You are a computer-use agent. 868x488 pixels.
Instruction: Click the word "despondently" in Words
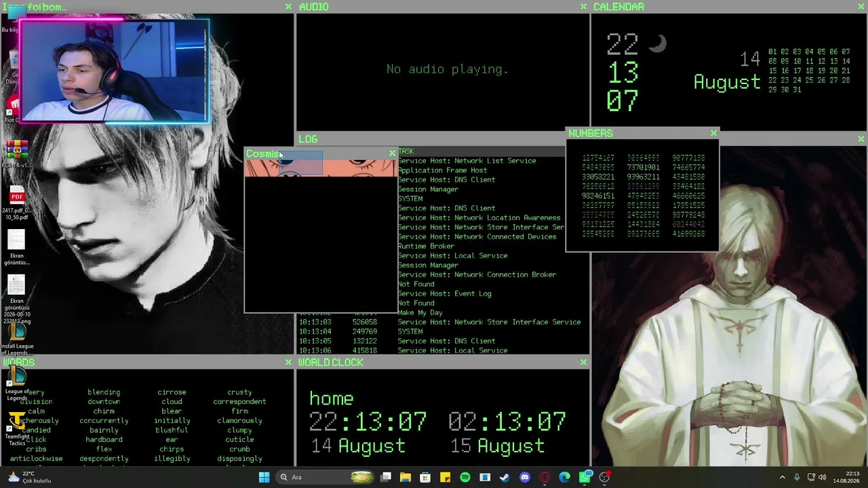[104, 458]
